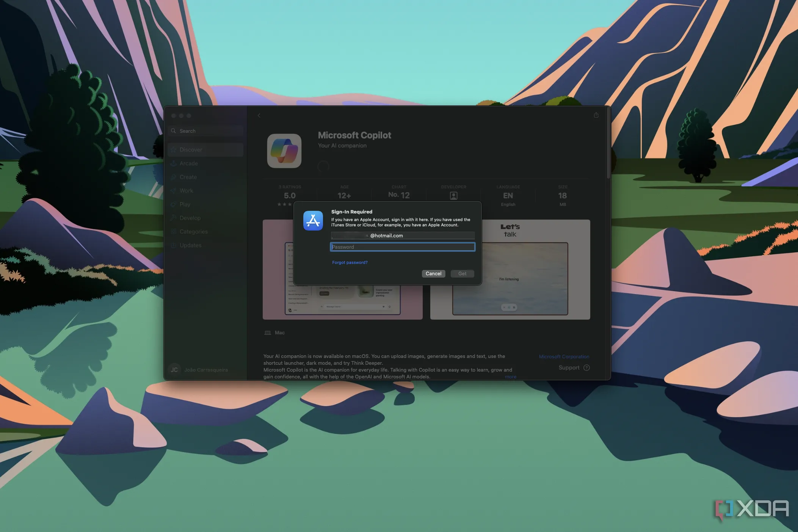
Task: Click the App Store icon in the dialog
Action: coord(313,221)
